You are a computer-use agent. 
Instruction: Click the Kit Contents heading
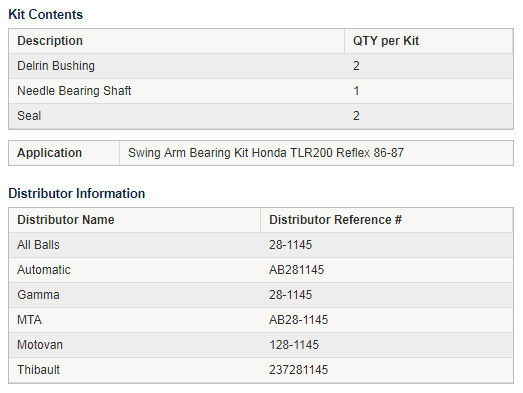click(x=45, y=15)
